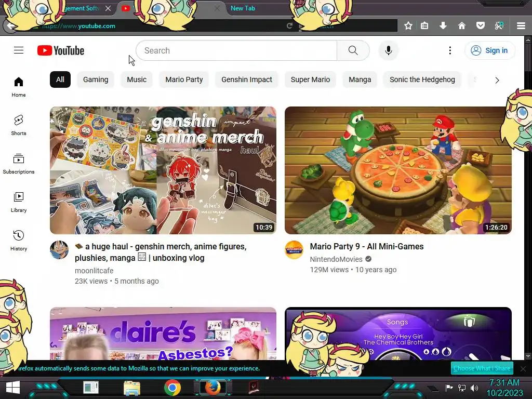Filter by Sonic the Hedgehog chip
Image resolution: width=532 pixels, height=399 pixels.
pyautogui.click(x=422, y=79)
